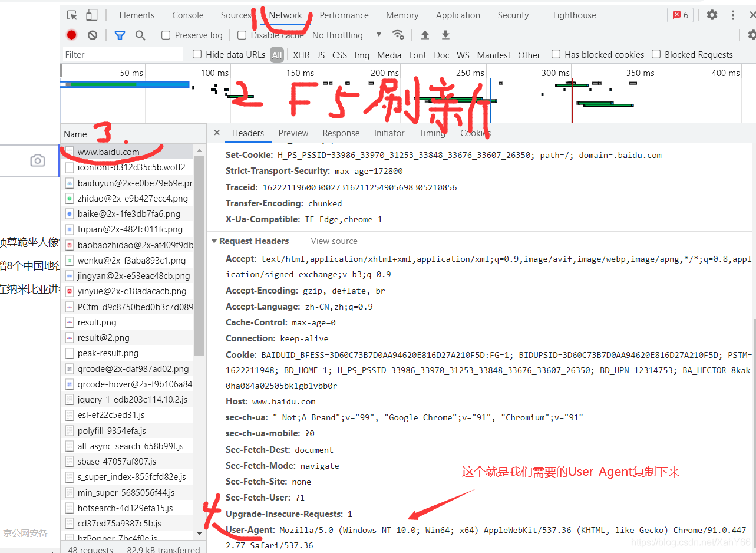The width and height of the screenshot is (756, 553).
Task: Activate the inspect element picker
Action: (72, 15)
